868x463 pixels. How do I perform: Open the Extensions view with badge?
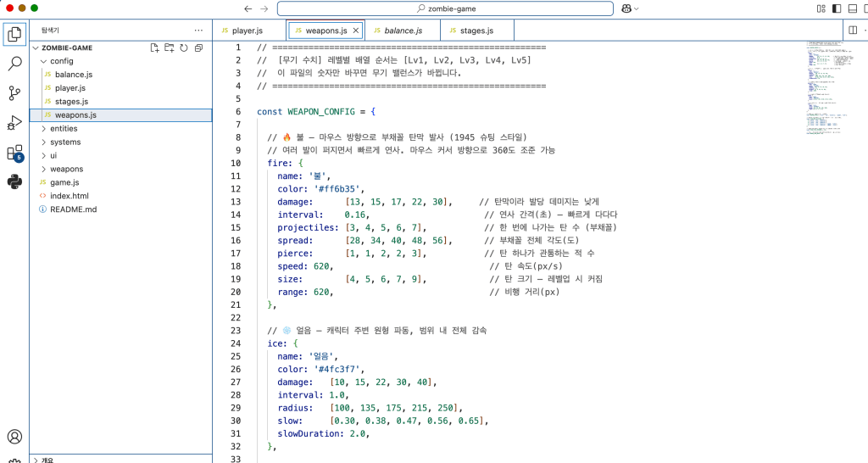pos(15,153)
